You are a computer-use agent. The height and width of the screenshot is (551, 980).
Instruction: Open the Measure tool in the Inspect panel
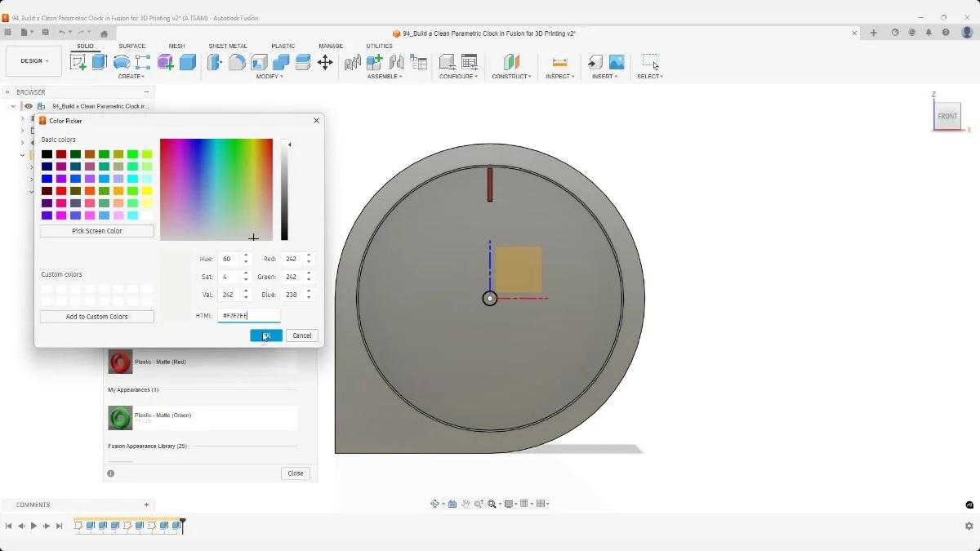tap(559, 63)
